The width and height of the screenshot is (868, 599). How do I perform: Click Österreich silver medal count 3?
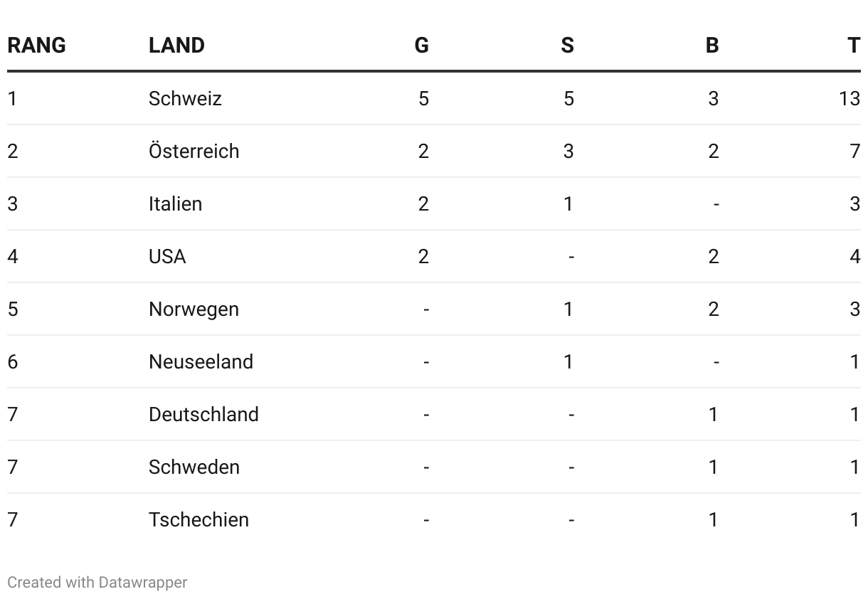(x=568, y=151)
